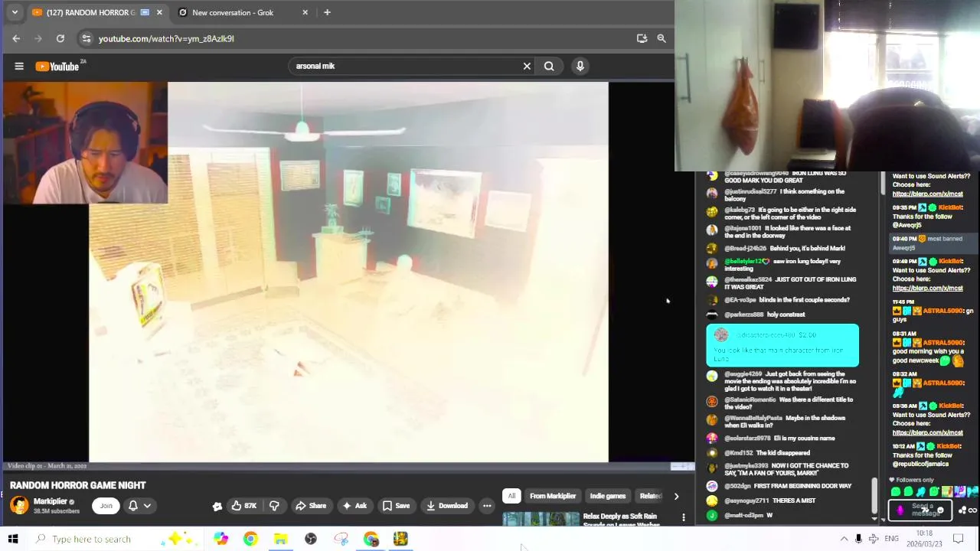Viewport: 980px width, 551px height.
Task: Open Google Chrome from the taskbar
Action: coord(250,539)
